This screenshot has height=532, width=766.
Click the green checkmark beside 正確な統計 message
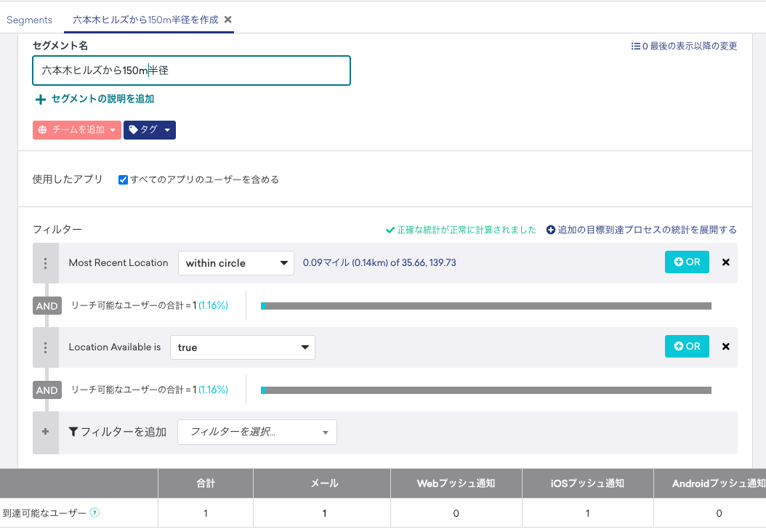[x=390, y=229]
